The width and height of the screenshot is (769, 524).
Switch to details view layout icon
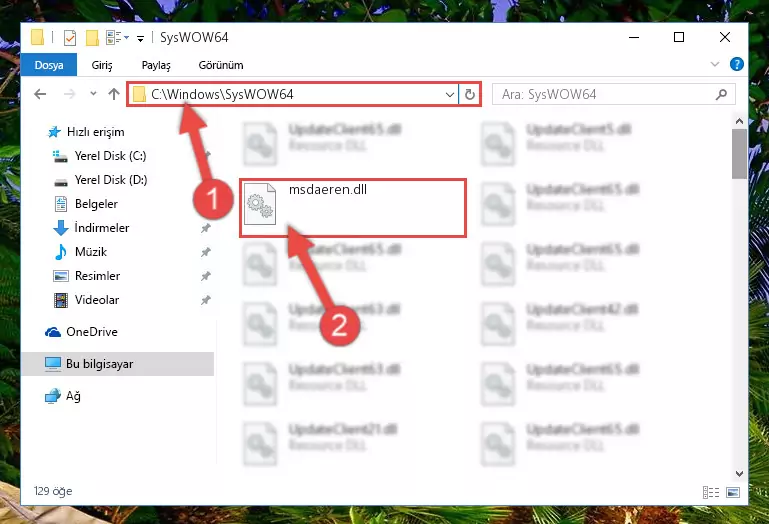pos(711,492)
